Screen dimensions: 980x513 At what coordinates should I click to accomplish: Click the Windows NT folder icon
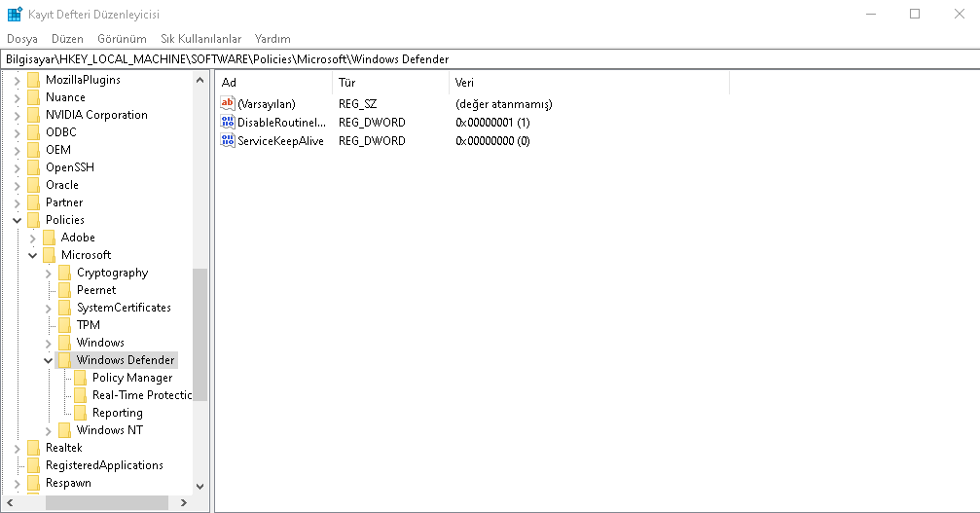pos(65,430)
